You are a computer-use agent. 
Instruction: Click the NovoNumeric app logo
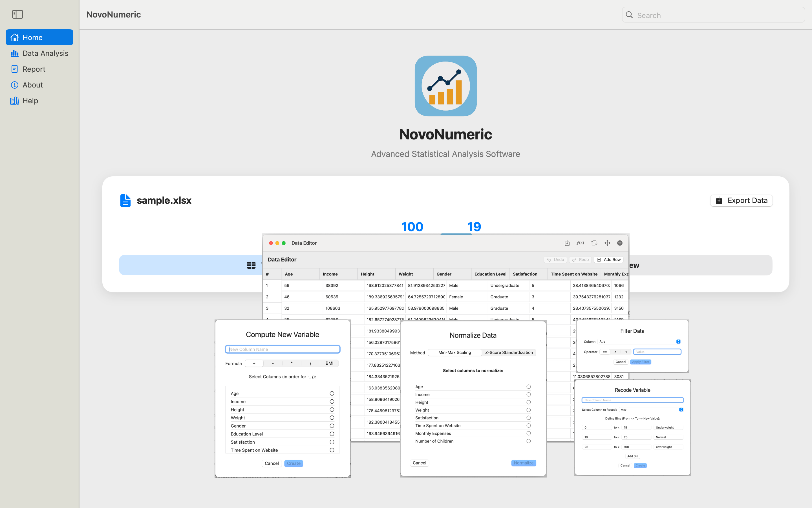[445, 86]
